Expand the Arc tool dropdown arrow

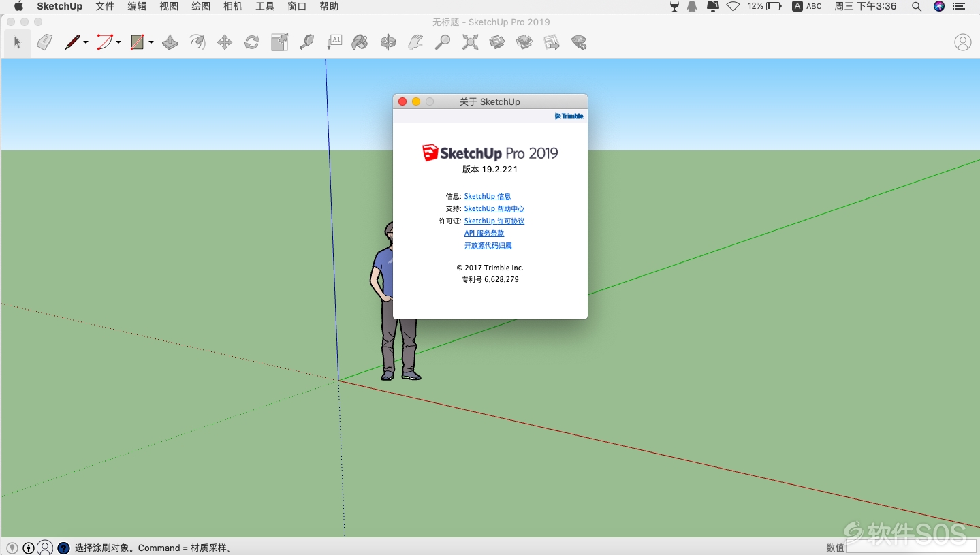point(118,43)
